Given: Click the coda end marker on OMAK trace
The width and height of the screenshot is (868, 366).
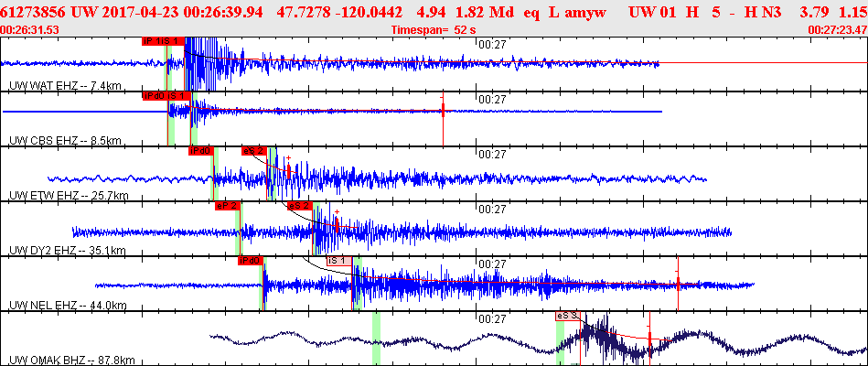Looking at the screenshot, I should tap(648, 336).
